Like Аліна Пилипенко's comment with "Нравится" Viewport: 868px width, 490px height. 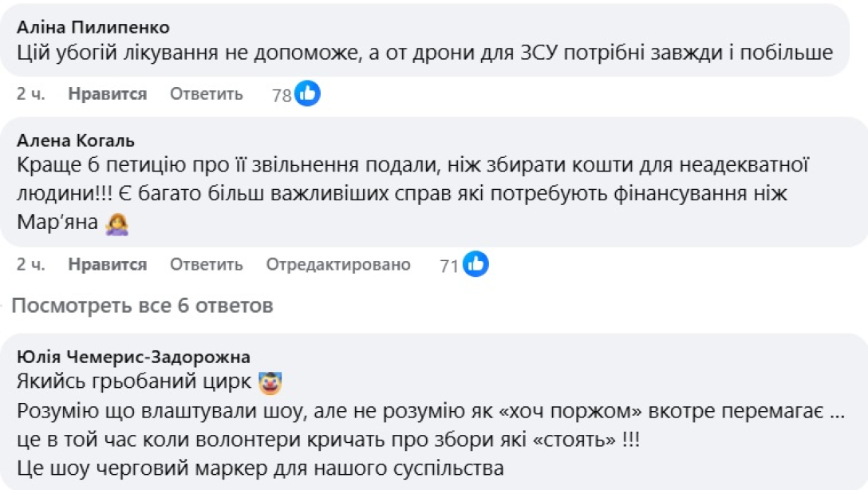(x=107, y=94)
